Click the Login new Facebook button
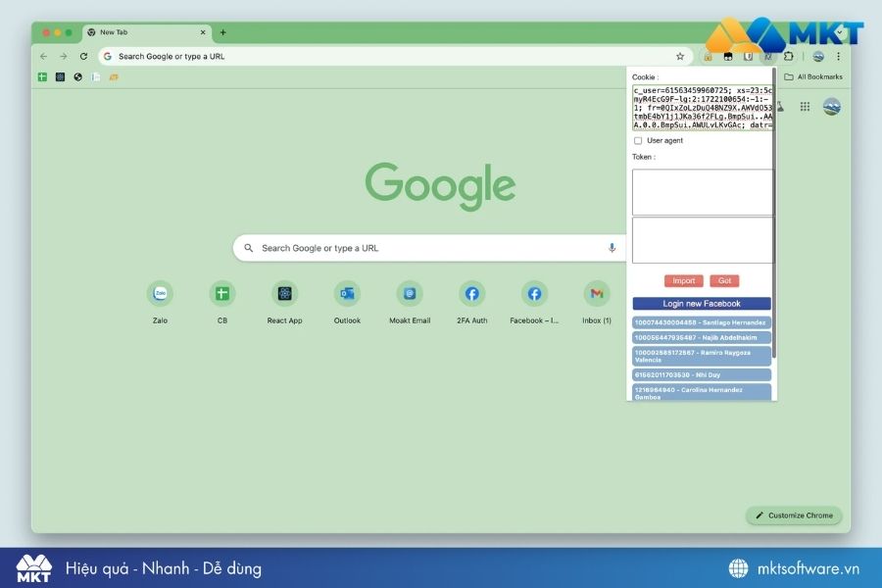882x588 pixels. [x=702, y=302]
